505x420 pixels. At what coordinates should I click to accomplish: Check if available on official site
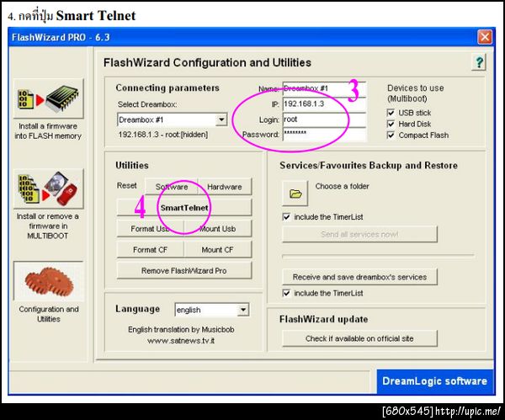359,338
